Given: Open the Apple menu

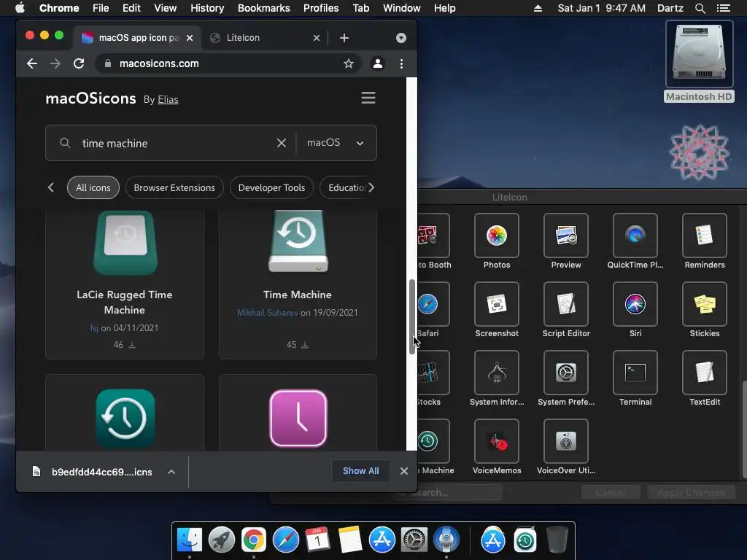Looking at the screenshot, I should (x=20, y=8).
